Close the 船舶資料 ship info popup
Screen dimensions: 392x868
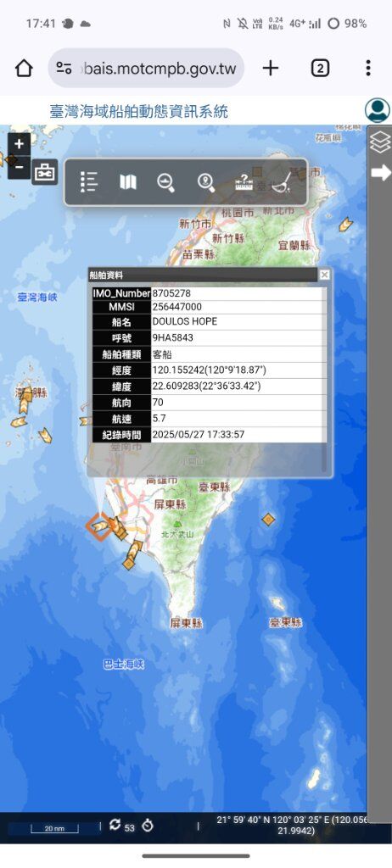click(324, 275)
